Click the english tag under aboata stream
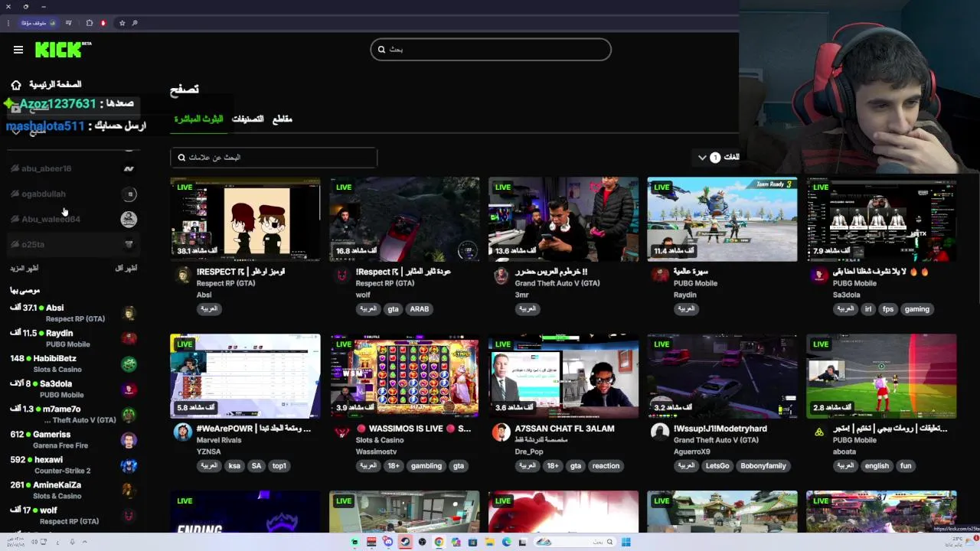The image size is (980, 551). point(877,466)
